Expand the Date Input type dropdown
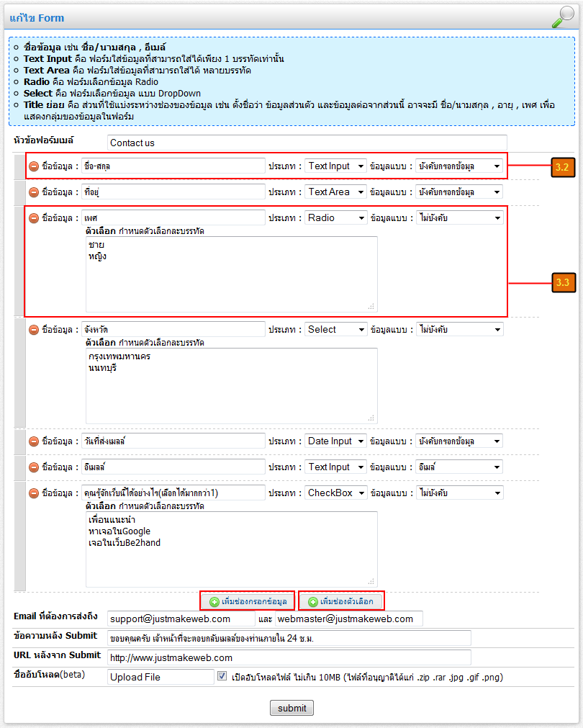 point(335,441)
